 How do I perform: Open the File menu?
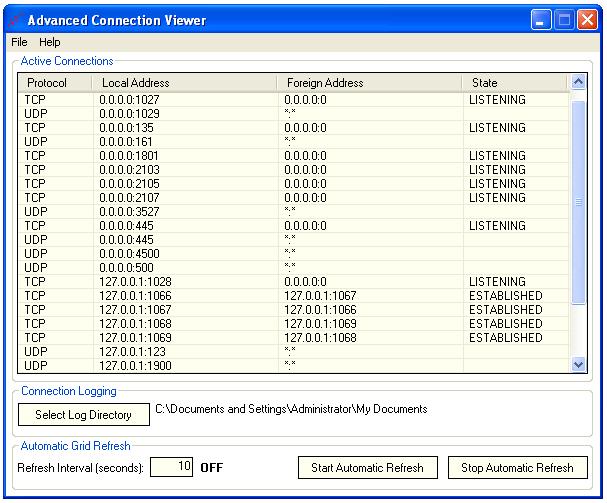[x=19, y=42]
